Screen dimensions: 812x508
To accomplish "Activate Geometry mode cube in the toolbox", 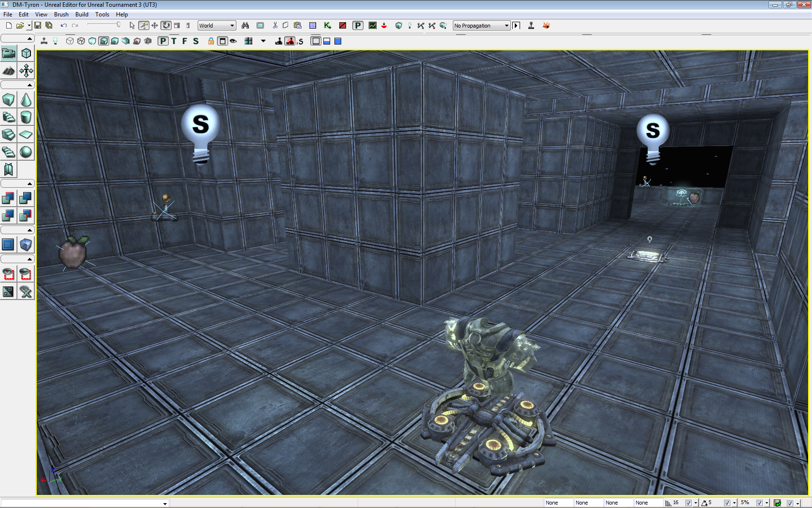I will 26,53.
